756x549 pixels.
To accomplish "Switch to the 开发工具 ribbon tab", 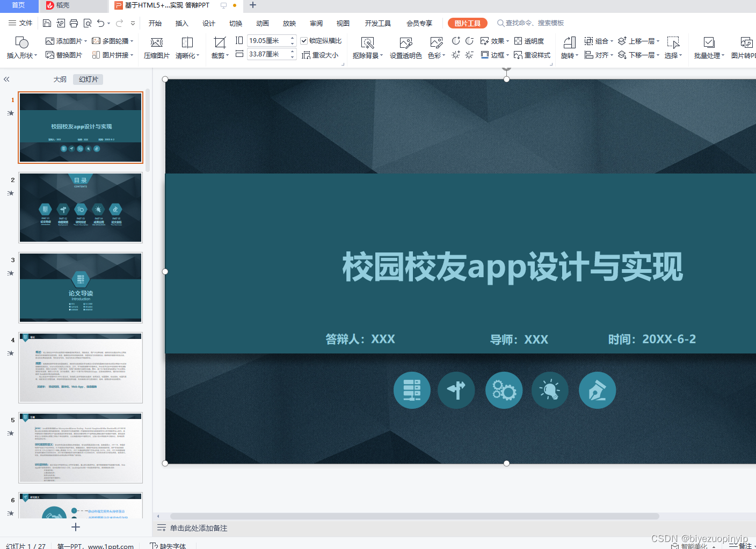I will (x=378, y=23).
